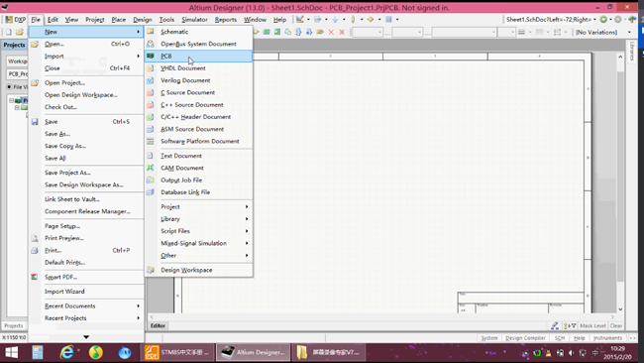Click Open Project... in File menu
Image resolution: width=644 pixels, height=363 pixels.
86,82
